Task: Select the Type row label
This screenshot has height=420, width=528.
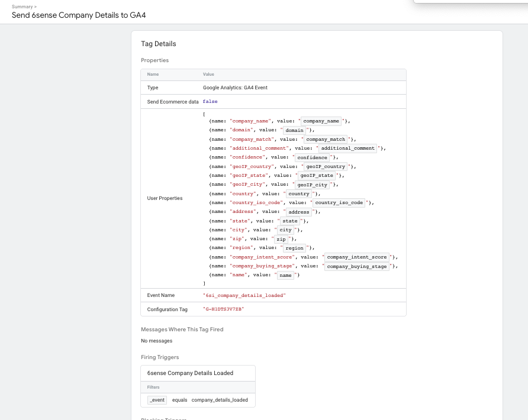Action: click(x=153, y=88)
